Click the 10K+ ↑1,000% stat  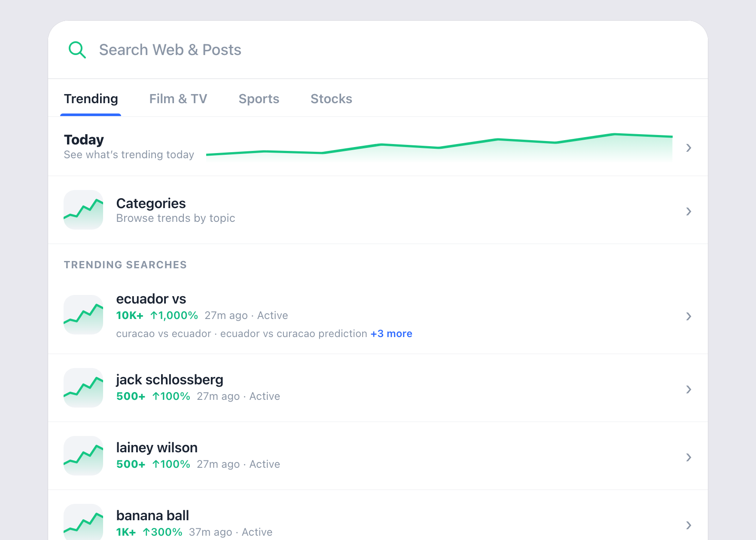tap(157, 316)
